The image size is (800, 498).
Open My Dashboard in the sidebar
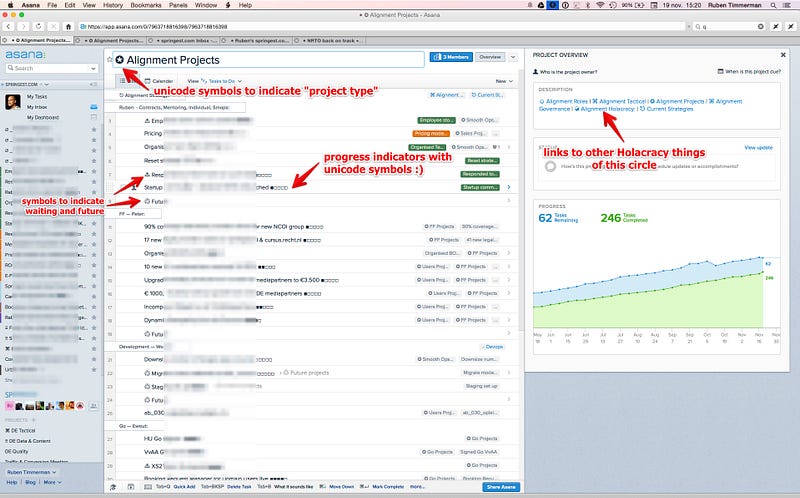click(43, 117)
